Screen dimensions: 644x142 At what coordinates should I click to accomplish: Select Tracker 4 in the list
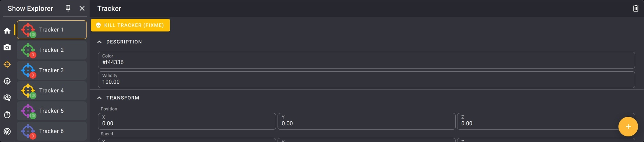[x=52, y=91]
